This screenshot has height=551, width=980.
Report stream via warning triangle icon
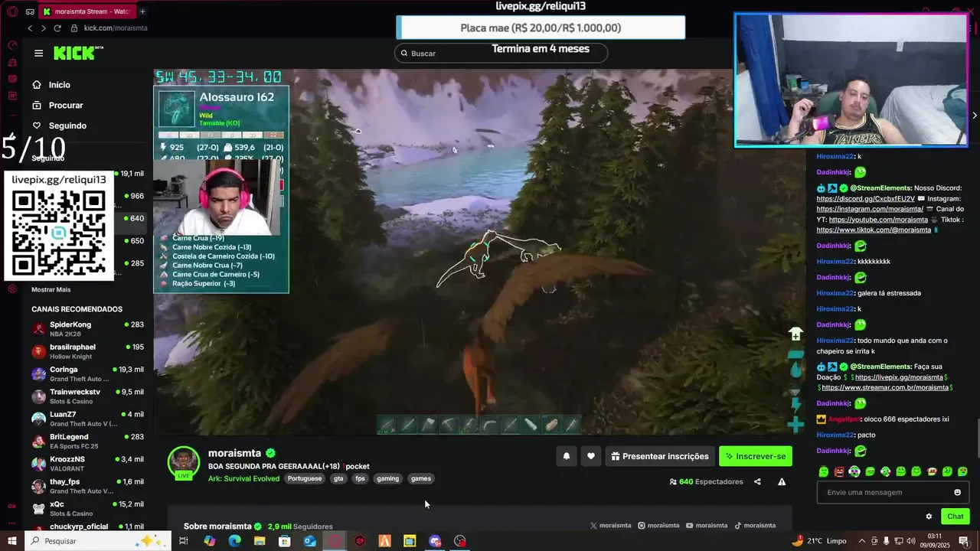[x=782, y=482]
